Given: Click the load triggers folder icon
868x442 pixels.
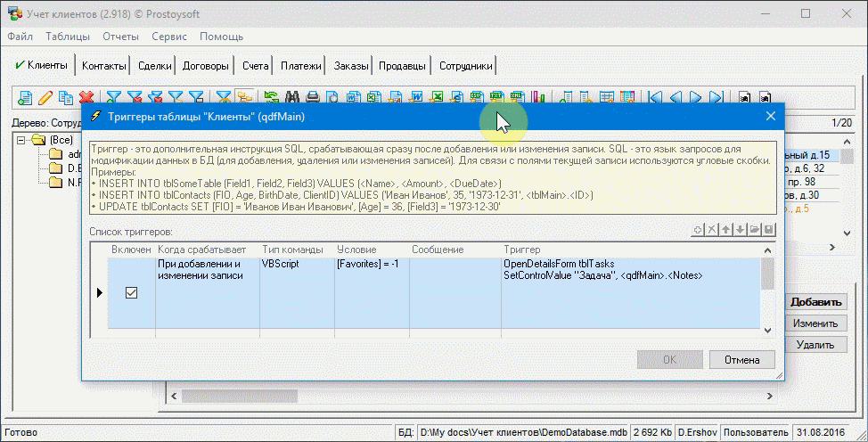Looking at the screenshot, I should [x=755, y=231].
